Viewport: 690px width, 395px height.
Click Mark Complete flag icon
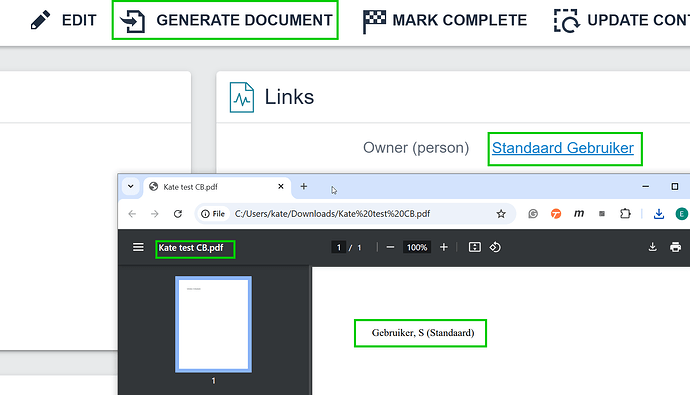[x=374, y=21]
